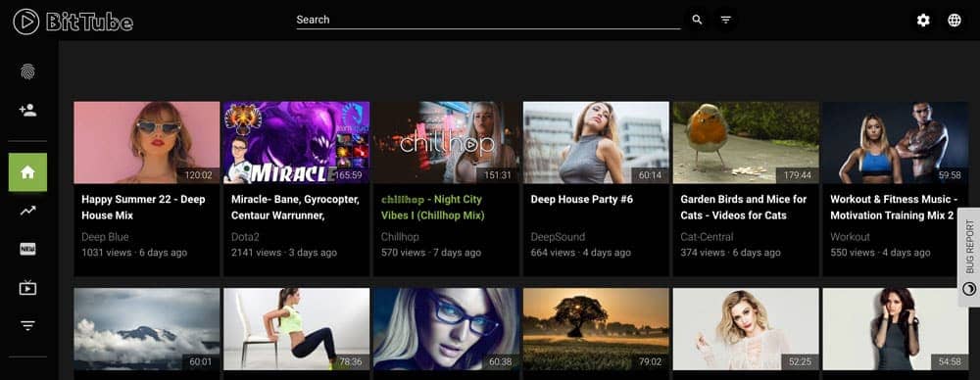Open the TV channels sidebar icon
This screenshot has width=980, height=380.
[x=27, y=288]
